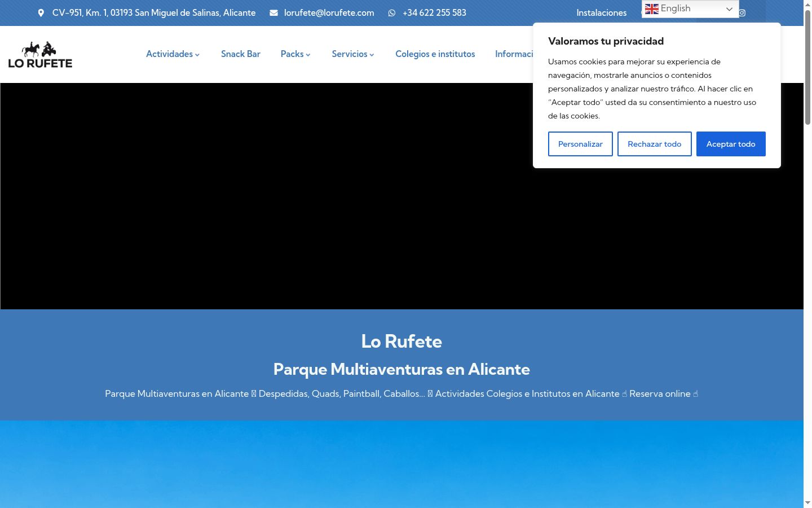This screenshot has width=812, height=508.
Task: Expand the Actividades menu
Action: click(x=173, y=54)
